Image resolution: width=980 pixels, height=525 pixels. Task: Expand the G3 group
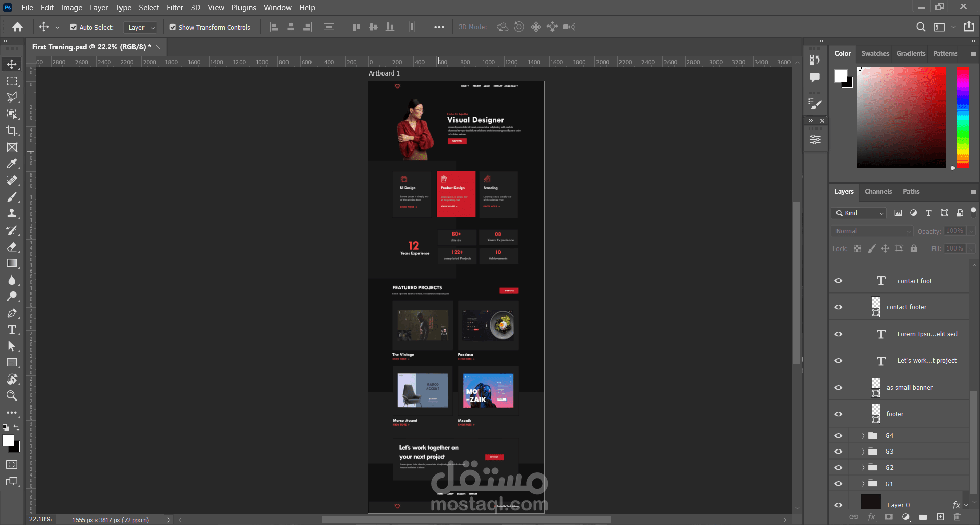[x=863, y=452]
